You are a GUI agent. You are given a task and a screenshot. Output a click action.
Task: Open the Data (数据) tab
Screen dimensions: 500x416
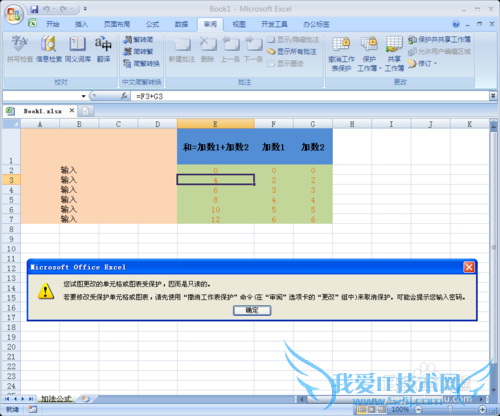tap(181, 24)
